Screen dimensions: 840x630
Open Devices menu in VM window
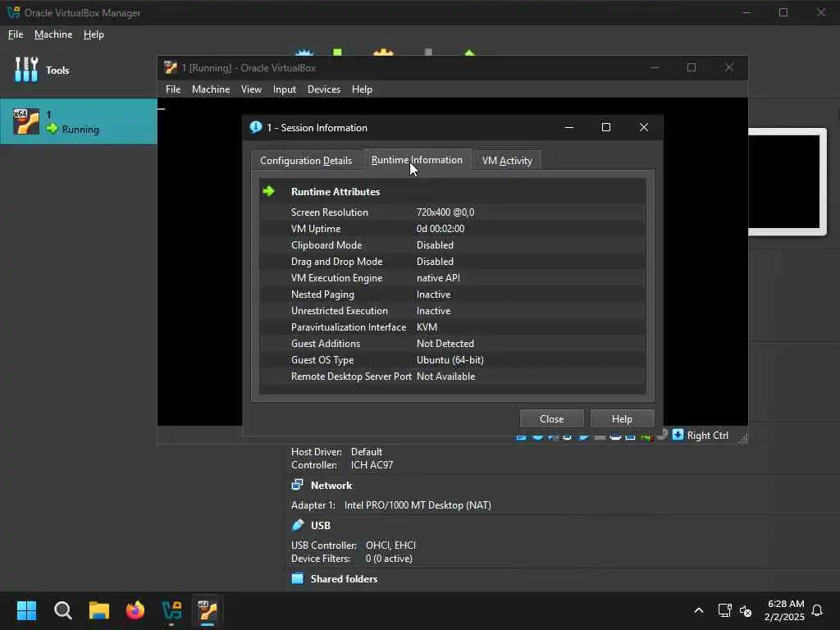point(323,89)
